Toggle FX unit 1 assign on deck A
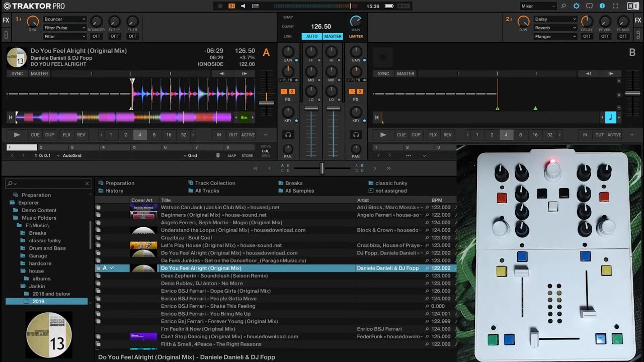The width and height of the screenshot is (644, 362). click(284, 92)
